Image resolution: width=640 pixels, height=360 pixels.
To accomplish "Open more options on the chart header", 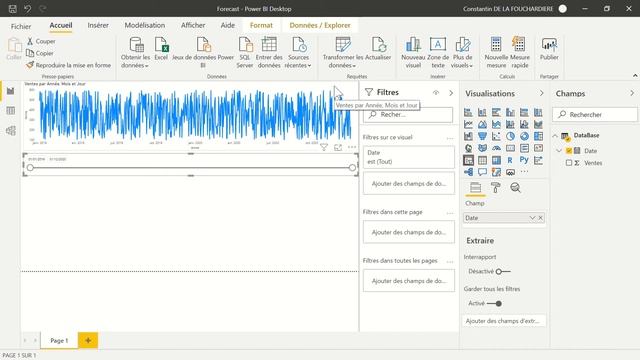I will (352, 147).
